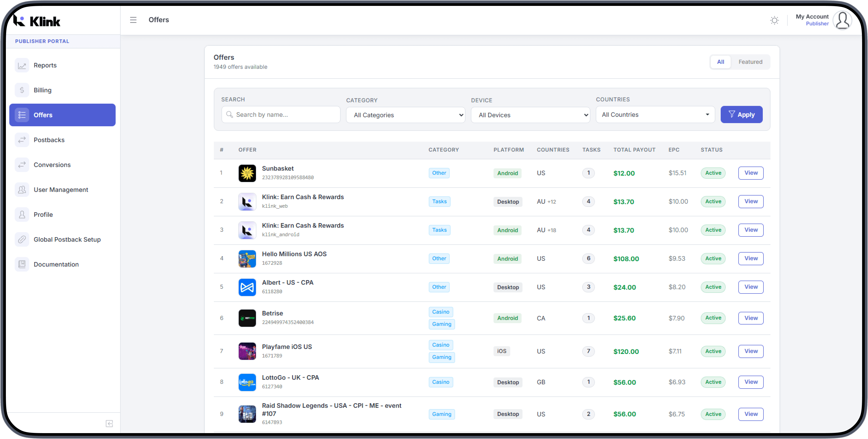Viewport: 868px width, 439px height.
Task: Go to Postbacks sidebar item
Action: (49, 140)
